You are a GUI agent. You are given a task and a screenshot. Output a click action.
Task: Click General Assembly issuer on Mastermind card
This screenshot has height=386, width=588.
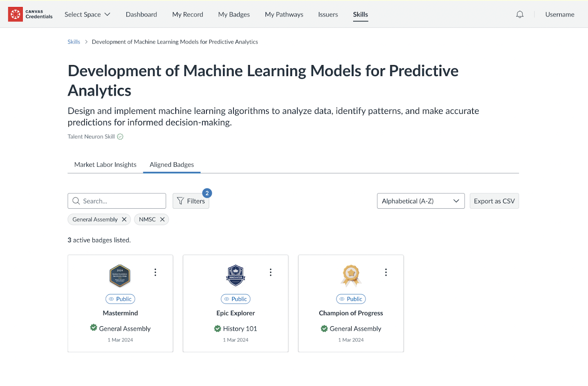click(x=125, y=329)
